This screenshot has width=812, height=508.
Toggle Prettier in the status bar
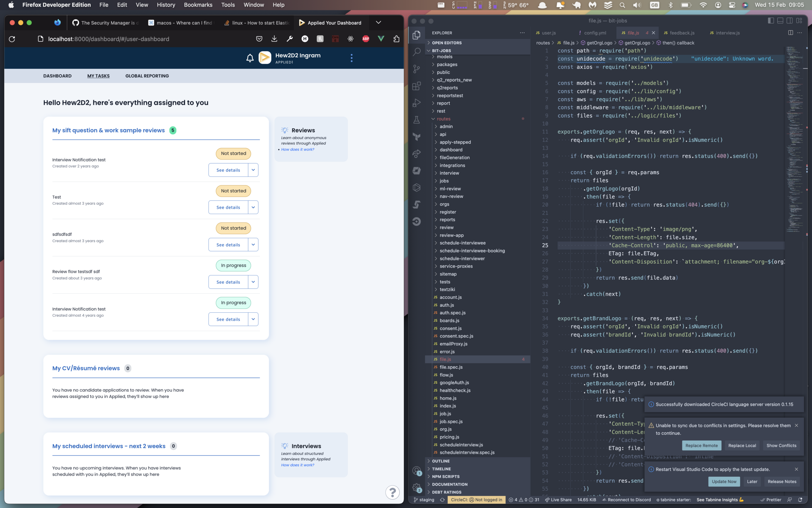point(771,500)
